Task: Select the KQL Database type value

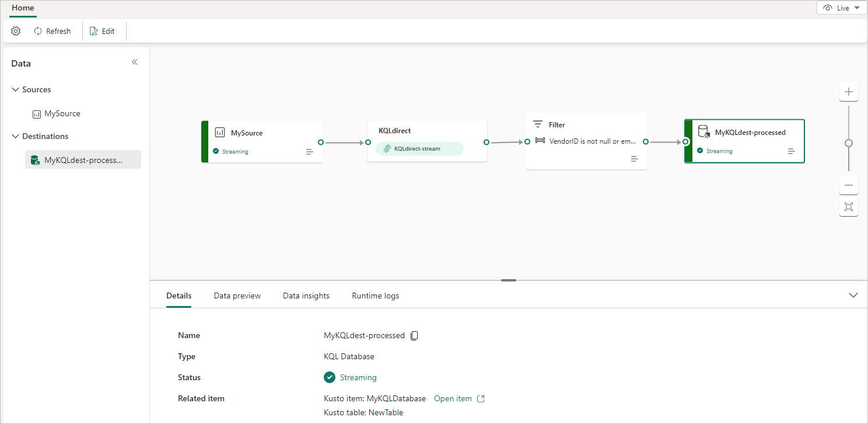Action: [x=349, y=356]
